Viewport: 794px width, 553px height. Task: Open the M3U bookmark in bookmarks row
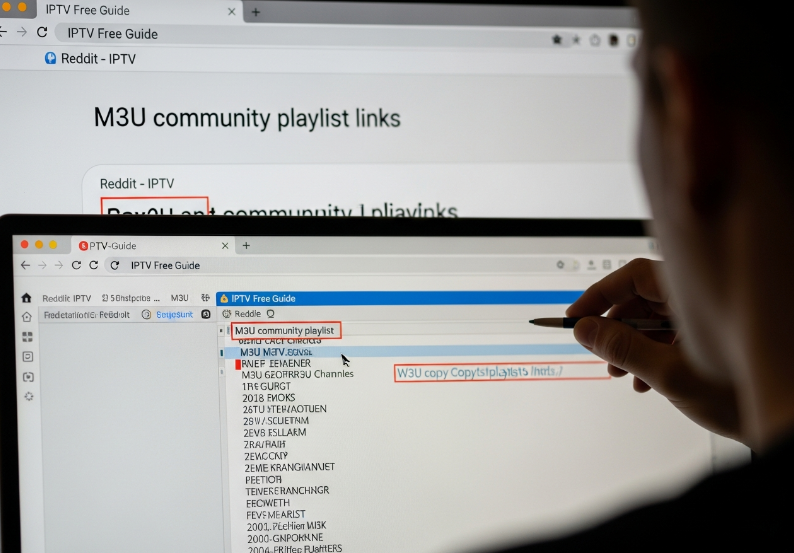[x=179, y=298]
